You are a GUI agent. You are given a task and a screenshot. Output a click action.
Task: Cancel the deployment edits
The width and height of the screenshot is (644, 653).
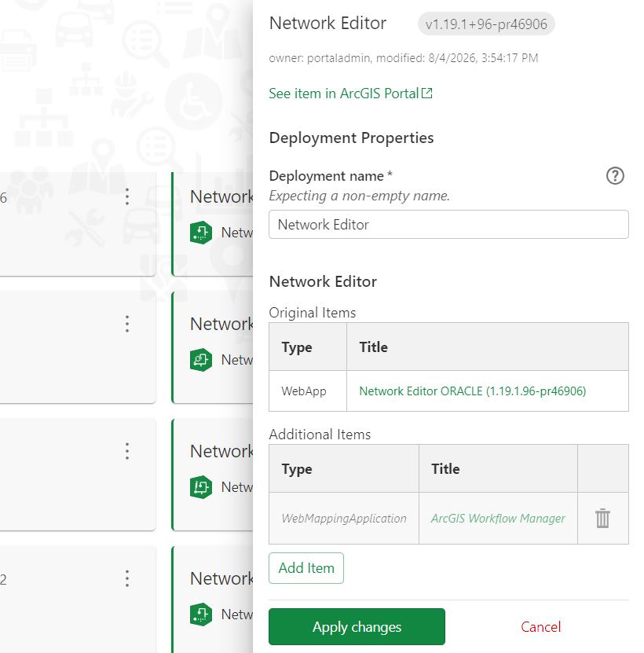[x=540, y=627]
